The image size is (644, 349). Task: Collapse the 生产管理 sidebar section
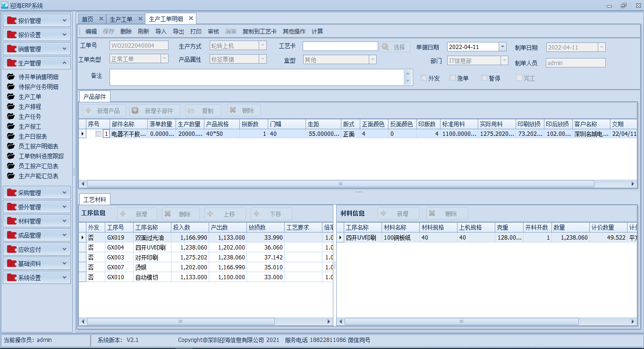coord(65,63)
